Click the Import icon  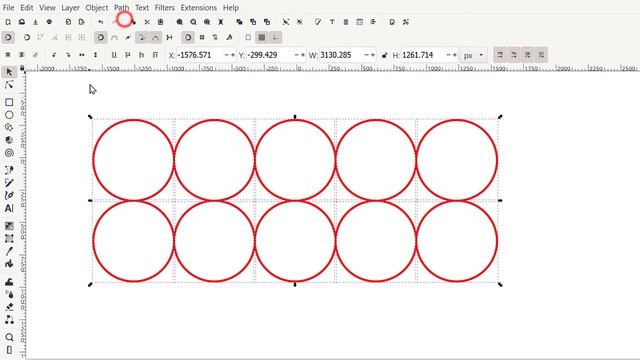point(68,22)
